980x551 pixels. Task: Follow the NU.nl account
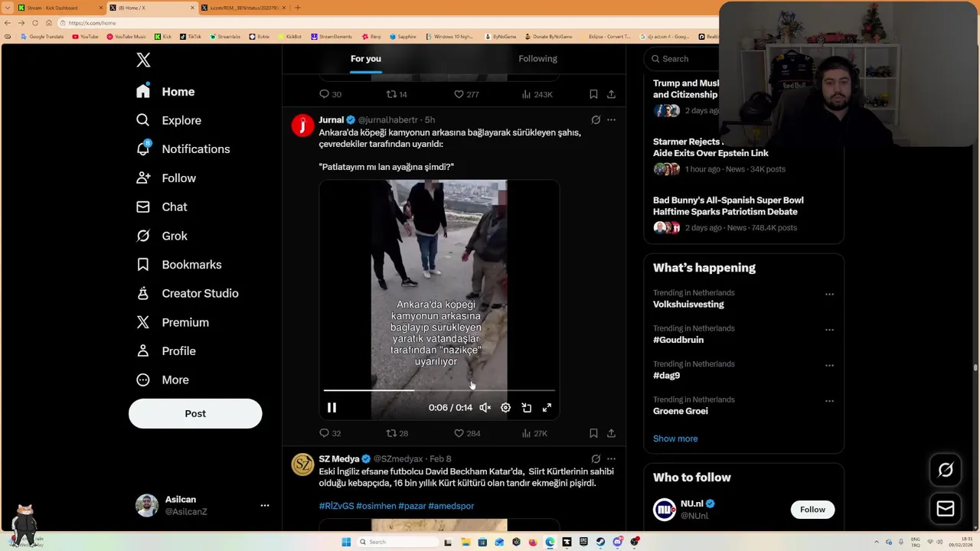(x=812, y=510)
